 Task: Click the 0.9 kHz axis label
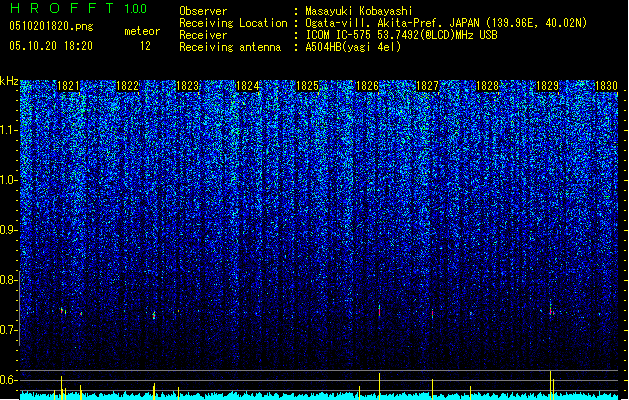pyautogui.click(x=9, y=230)
